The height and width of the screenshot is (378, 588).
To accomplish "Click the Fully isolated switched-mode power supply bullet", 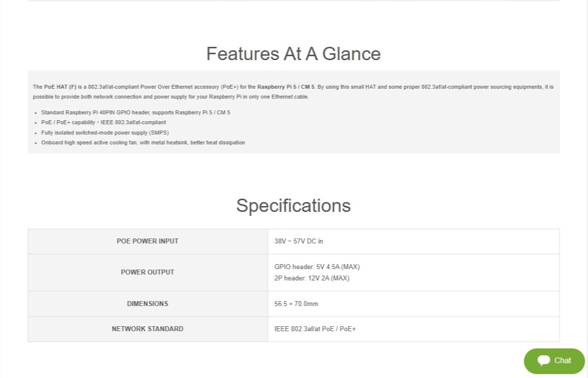I will point(105,133).
